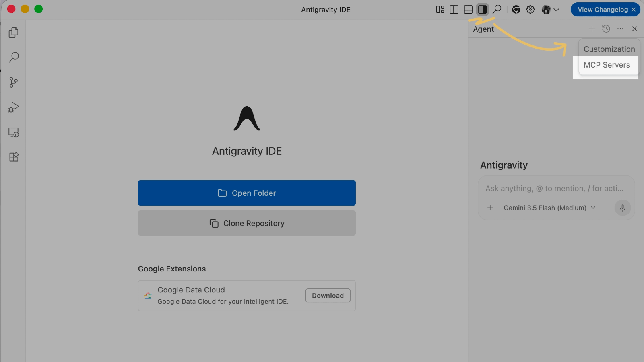This screenshot has height=362, width=644.
Task: Open the Agent panel more options ellipsis
Action: pyautogui.click(x=620, y=29)
